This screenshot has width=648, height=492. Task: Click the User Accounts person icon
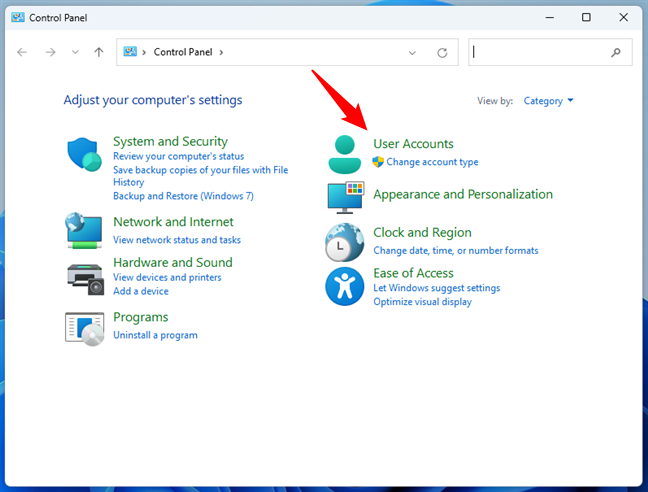[345, 154]
